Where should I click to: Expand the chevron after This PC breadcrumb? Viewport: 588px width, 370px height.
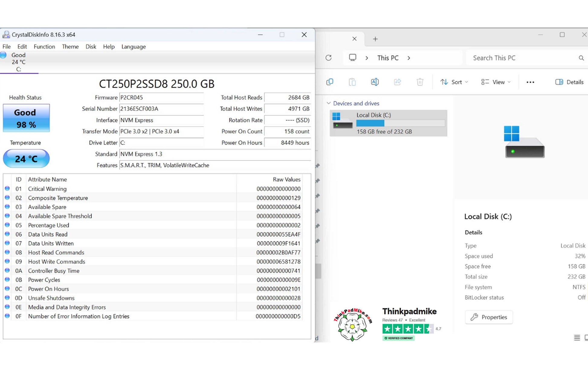point(409,58)
